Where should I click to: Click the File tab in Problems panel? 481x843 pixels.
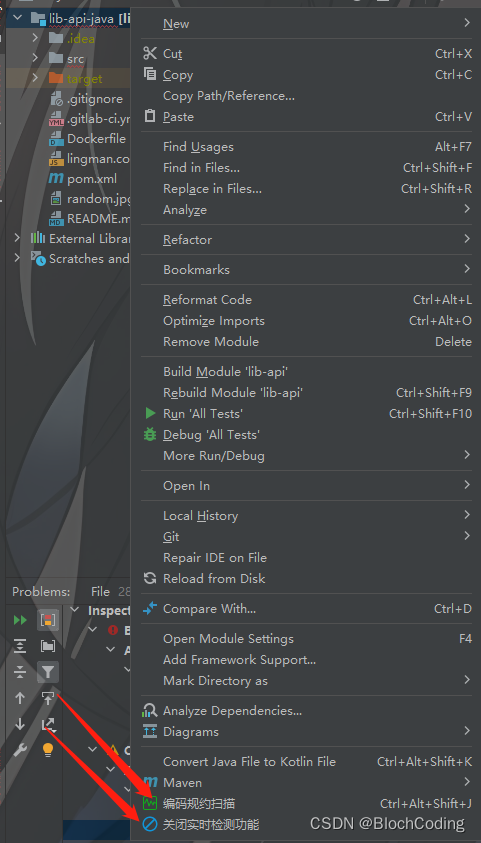[100, 591]
